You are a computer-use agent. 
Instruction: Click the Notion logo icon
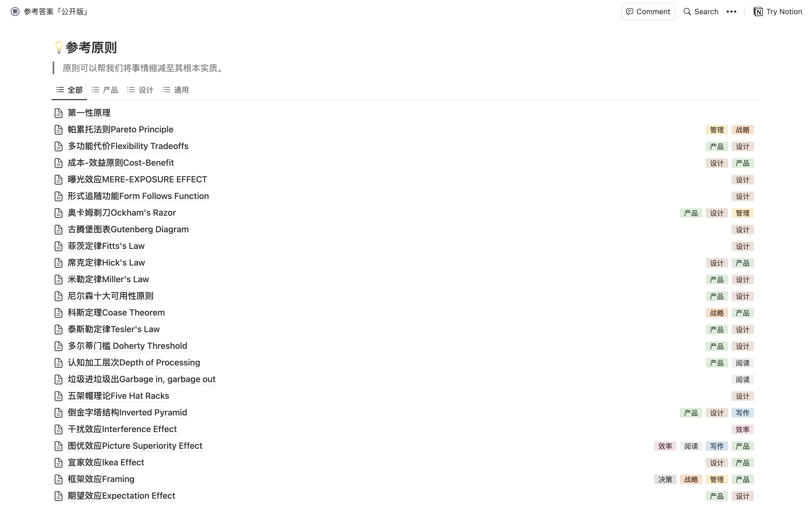tap(758, 12)
